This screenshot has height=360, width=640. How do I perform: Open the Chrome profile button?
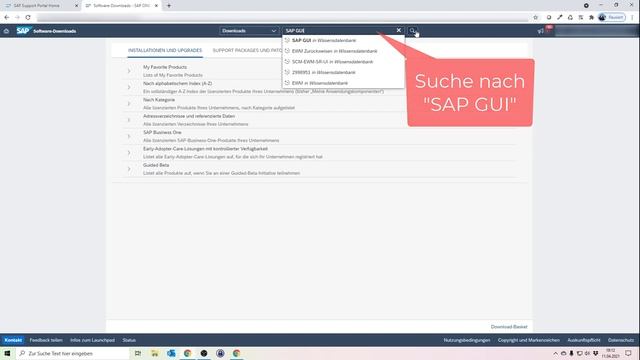611,18
